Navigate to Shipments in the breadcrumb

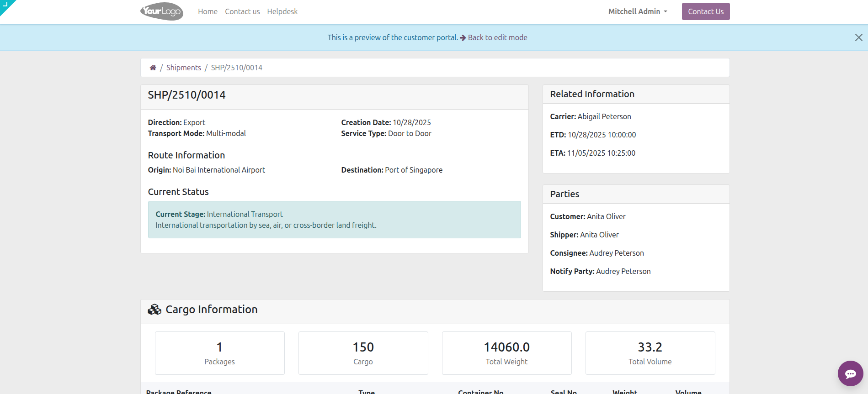(183, 68)
